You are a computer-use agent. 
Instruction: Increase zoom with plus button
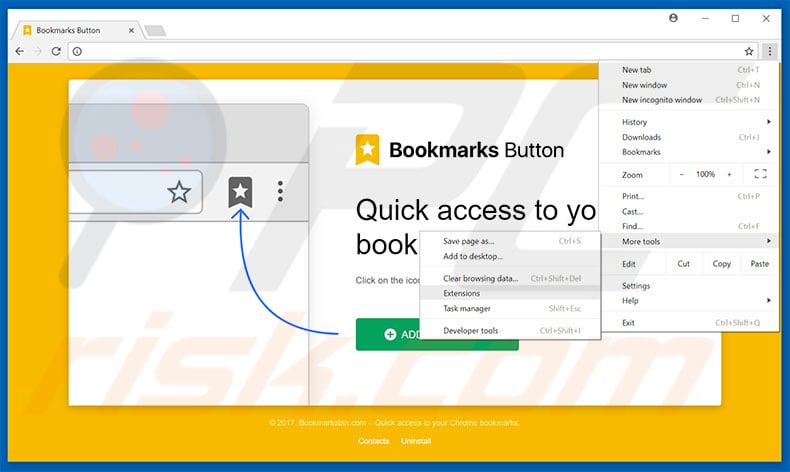click(x=729, y=174)
